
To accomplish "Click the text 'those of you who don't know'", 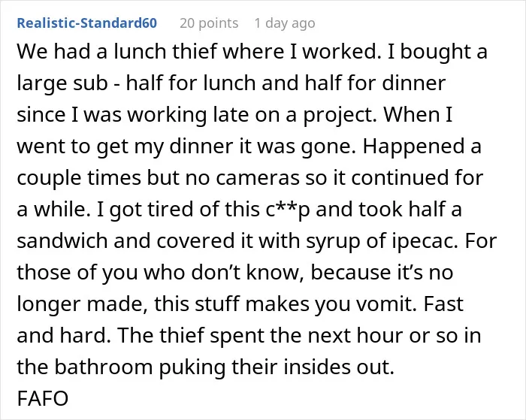I will coord(161,273).
